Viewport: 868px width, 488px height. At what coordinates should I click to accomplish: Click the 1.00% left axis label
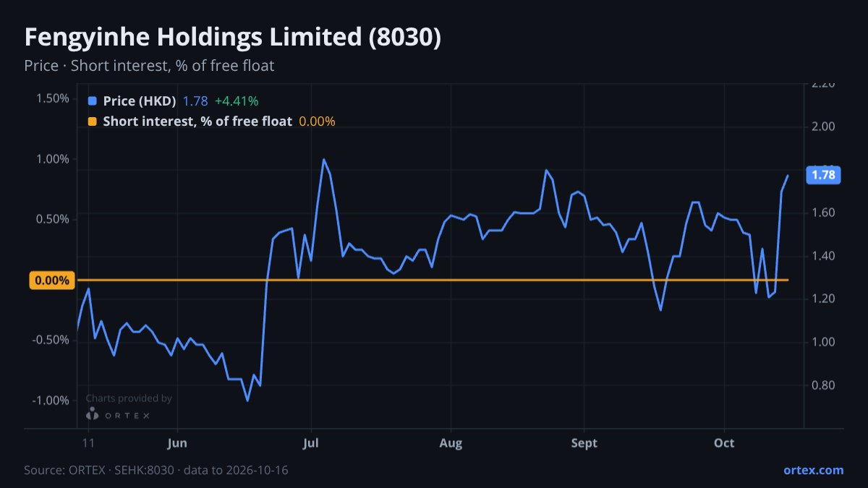coord(53,159)
